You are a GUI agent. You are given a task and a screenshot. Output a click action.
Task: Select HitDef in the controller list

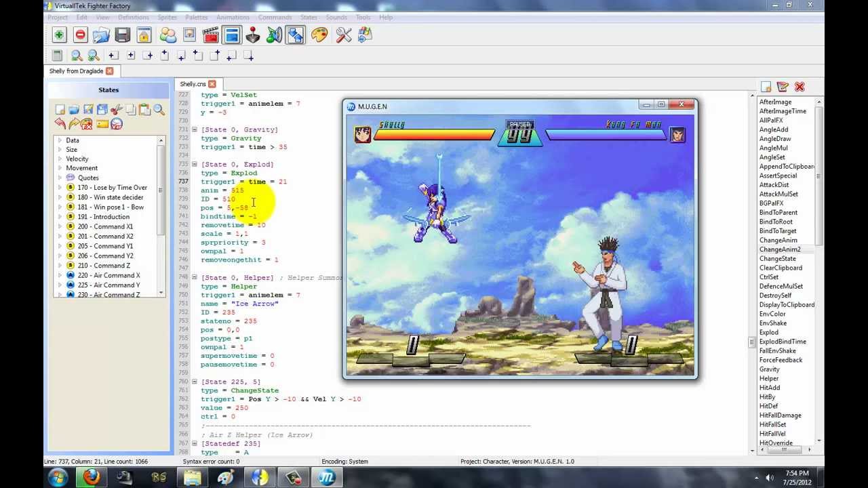point(768,406)
